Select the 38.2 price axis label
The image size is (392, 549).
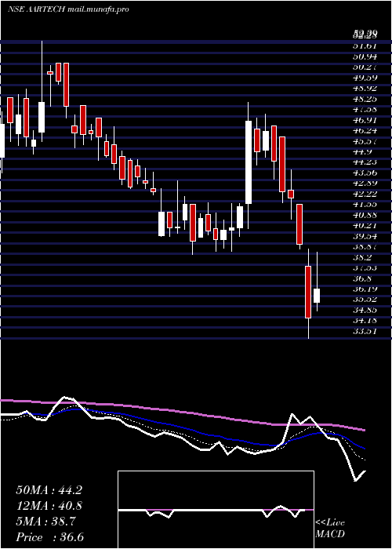pyautogui.click(x=362, y=257)
